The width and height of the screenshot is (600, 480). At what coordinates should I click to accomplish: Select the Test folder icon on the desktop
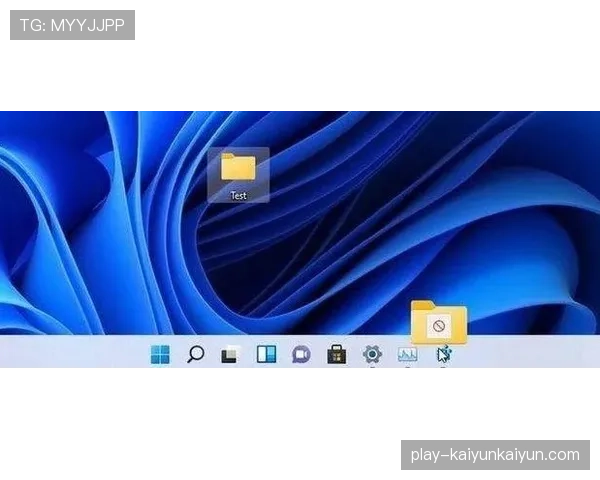(238, 167)
